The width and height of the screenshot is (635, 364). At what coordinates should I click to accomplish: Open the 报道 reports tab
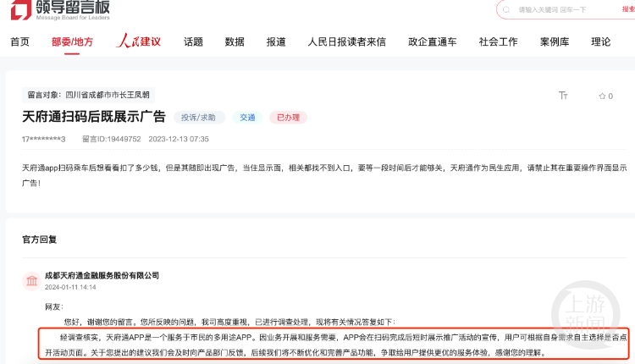click(x=276, y=41)
